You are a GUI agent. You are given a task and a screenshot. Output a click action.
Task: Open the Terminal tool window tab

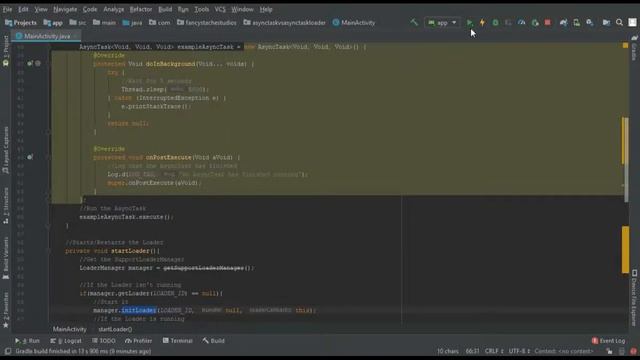tap(178, 340)
